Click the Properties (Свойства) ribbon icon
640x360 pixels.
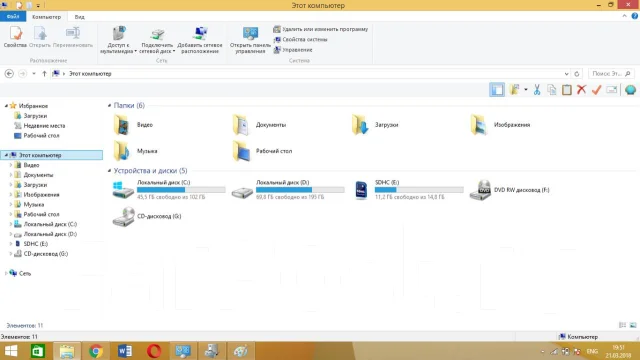(16, 37)
